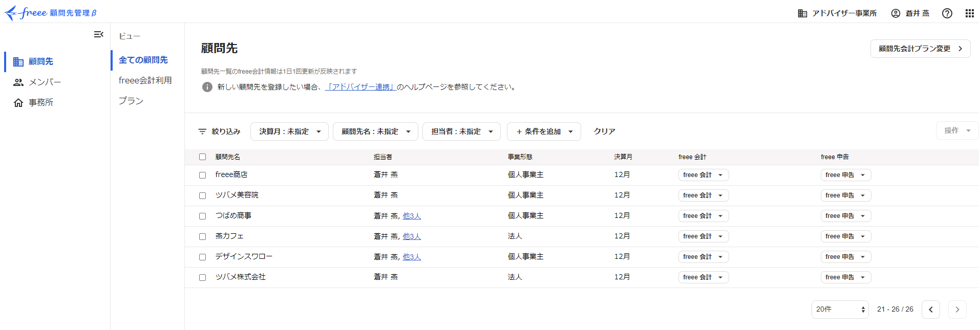Screen dimensions: 980x330
Task: Click 他3人 link for 燕カフェ
Action: 412,236
